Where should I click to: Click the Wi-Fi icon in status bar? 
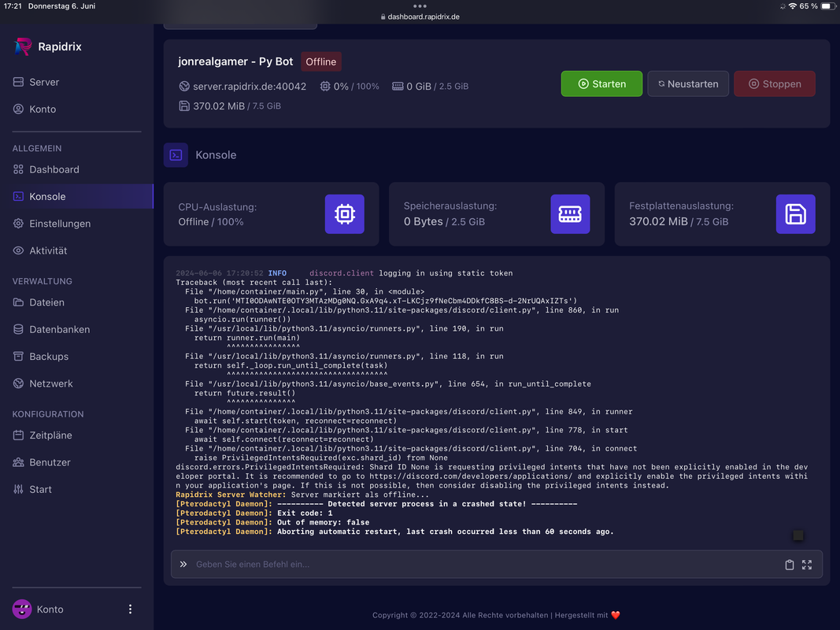click(x=792, y=6)
